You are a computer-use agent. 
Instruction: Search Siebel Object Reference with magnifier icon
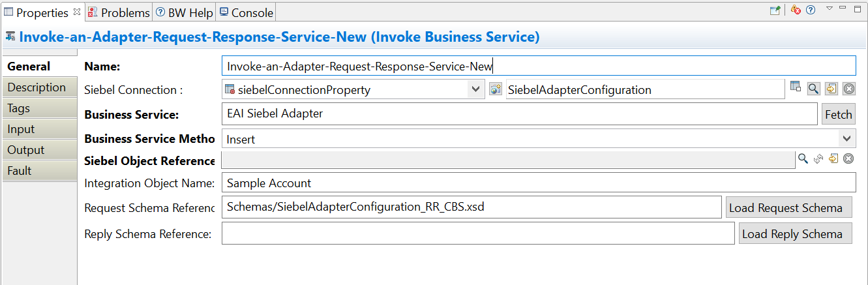pyautogui.click(x=803, y=158)
